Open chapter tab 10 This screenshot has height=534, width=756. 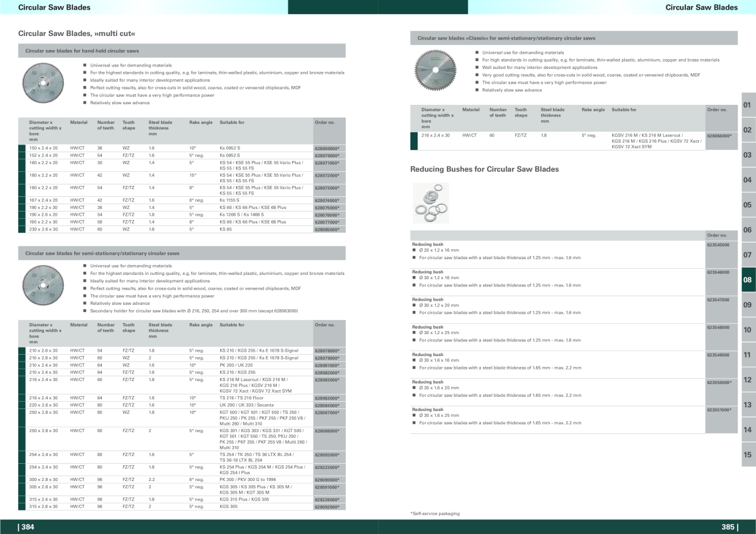tap(748, 330)
